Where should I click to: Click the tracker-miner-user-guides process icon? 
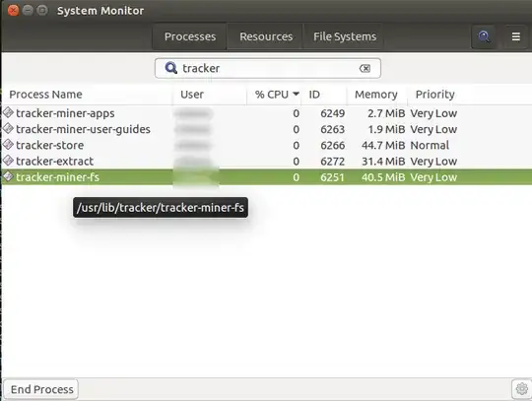point(8,129)
